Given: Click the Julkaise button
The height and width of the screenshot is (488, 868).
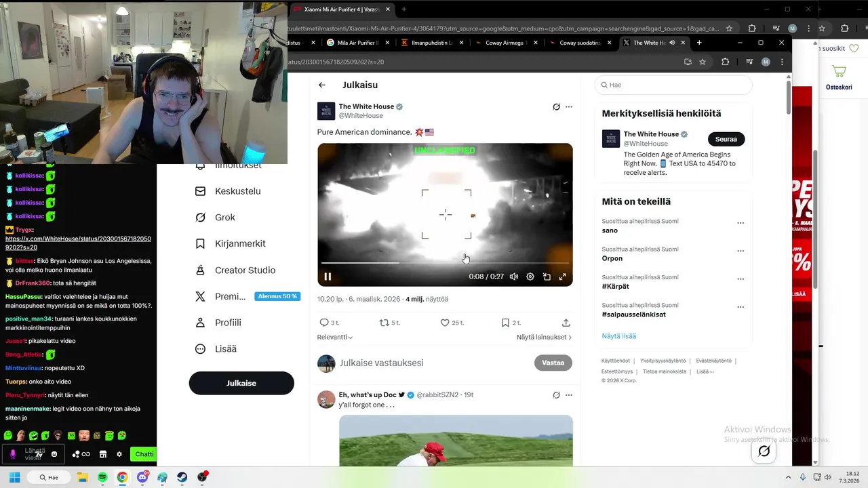Looking at the screenshot, I should click(241, 383).
